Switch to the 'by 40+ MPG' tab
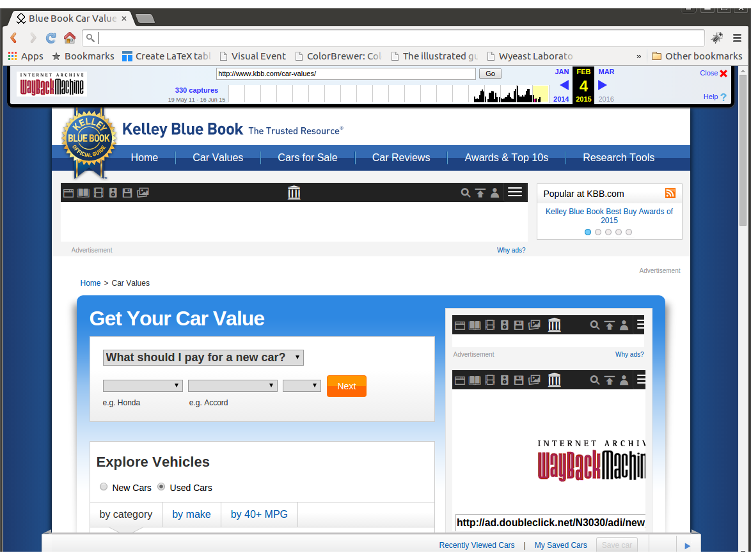The width and height of the screenshot is (751, 560). (259, 514)
